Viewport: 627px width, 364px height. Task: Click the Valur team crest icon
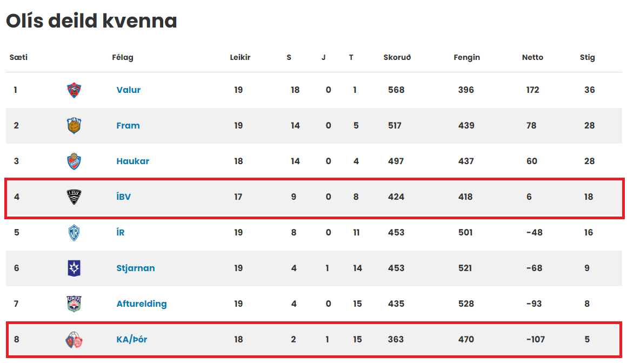point(74,90)
